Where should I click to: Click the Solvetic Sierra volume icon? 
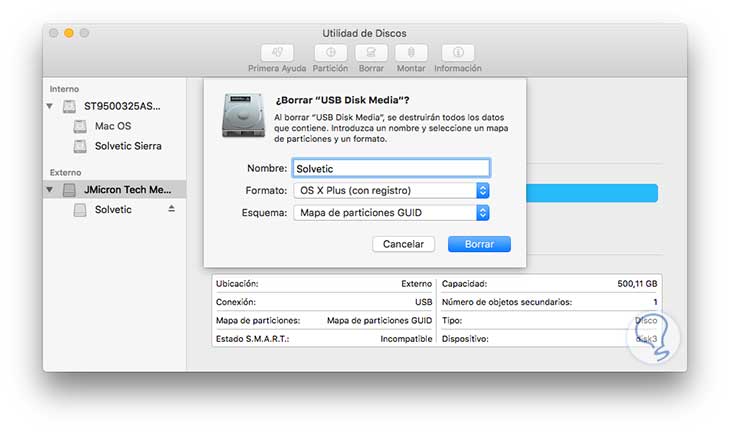pyautogui.click(x=80, y=147)
